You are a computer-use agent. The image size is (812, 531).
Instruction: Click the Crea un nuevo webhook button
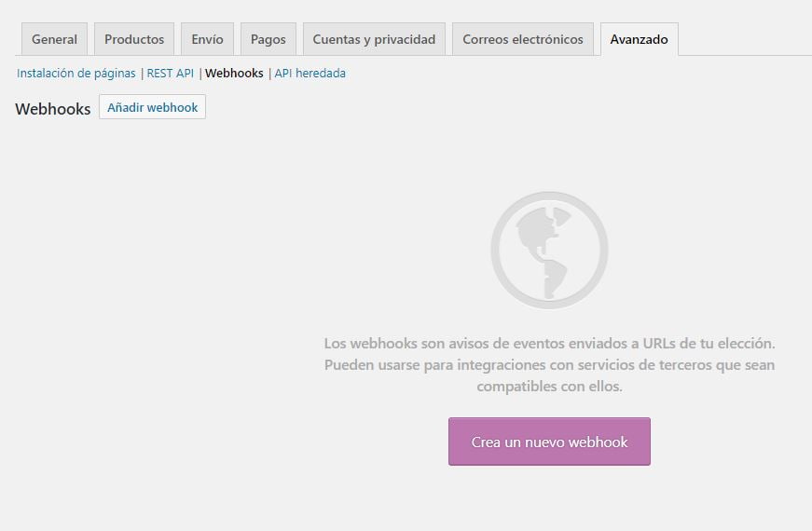coord(549,442)
